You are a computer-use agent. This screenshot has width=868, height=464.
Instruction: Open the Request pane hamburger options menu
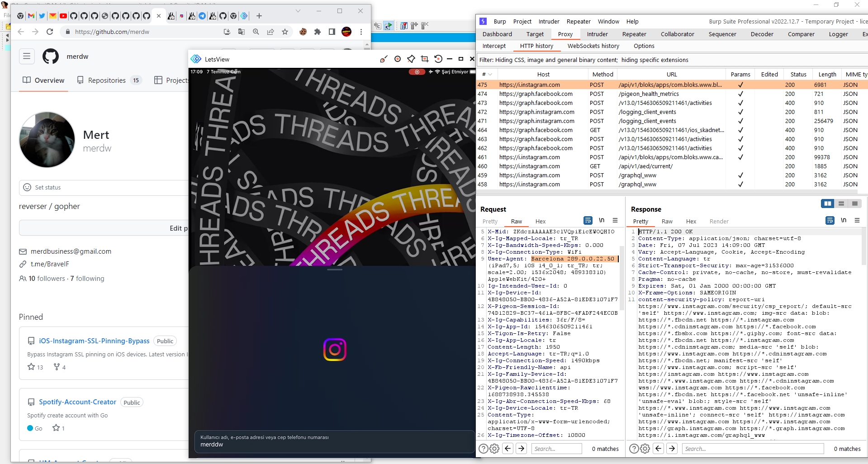click(615, 220)
